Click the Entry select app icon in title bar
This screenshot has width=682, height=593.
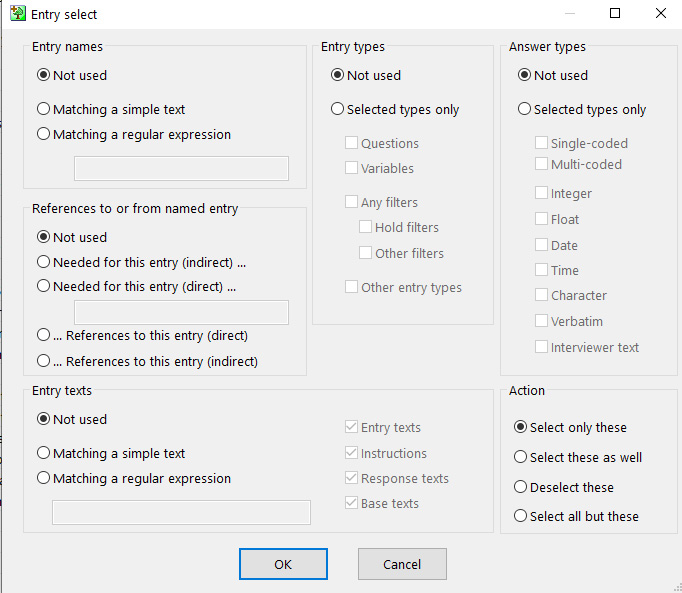(18, 13)
